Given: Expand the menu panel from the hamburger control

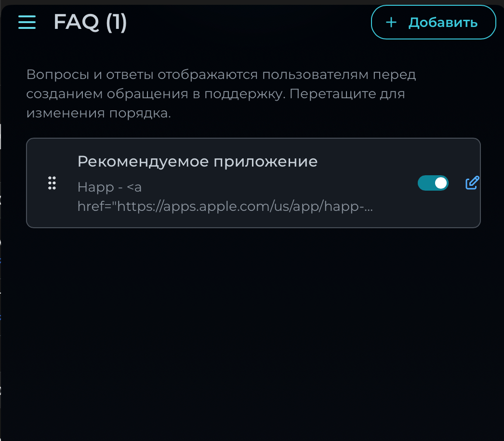Looking at the screenshot, I should 27,22.
